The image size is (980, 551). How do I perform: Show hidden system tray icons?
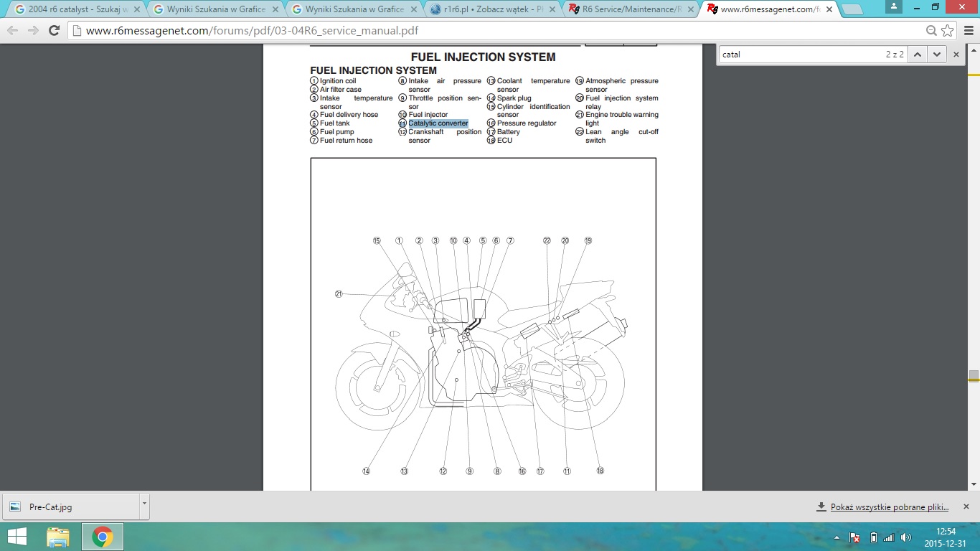click(837, 537)
